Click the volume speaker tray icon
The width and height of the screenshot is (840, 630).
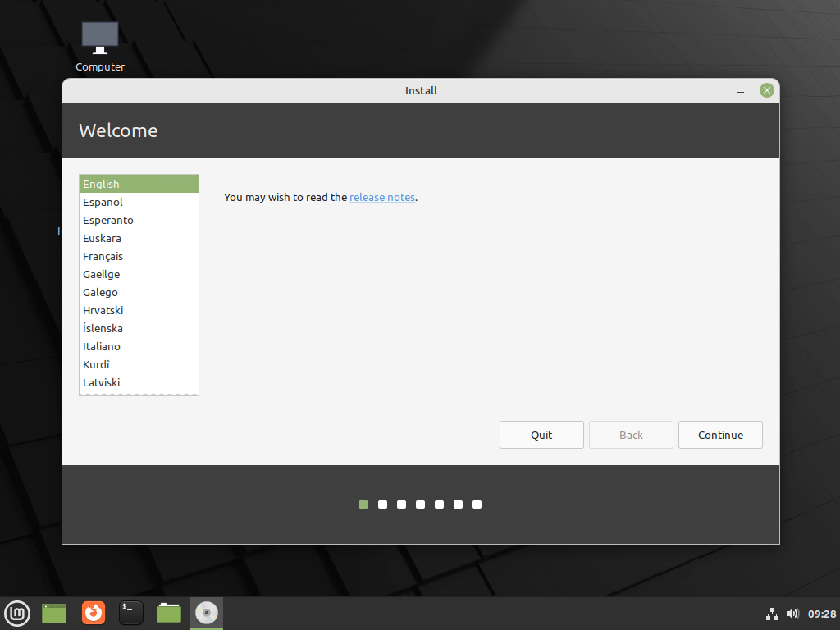[792, 614]
